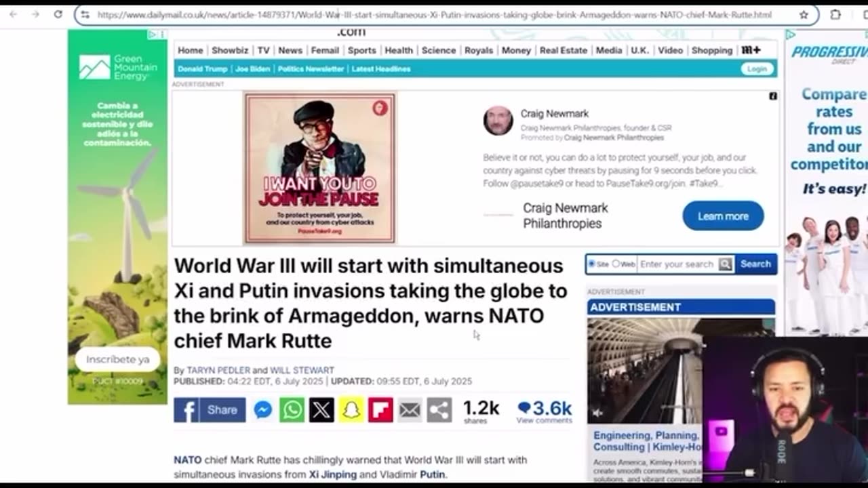Click the Learn more ad button
This screenshot has width=868, height=488.
pos(723,216)
